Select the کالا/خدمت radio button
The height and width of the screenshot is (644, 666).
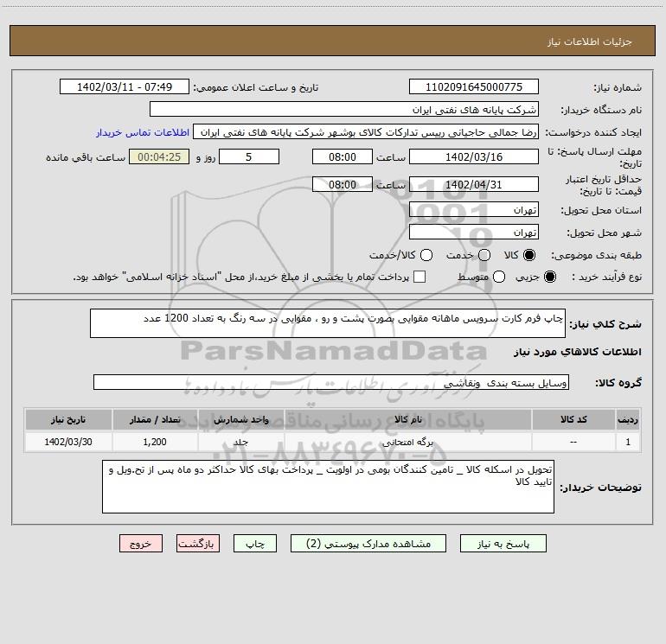tap(426, 255)
